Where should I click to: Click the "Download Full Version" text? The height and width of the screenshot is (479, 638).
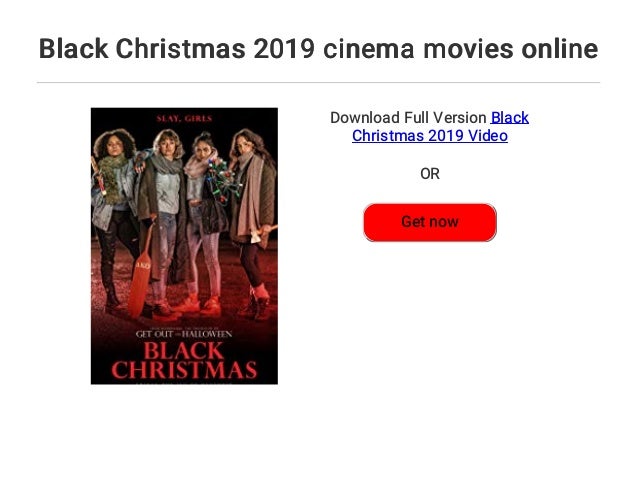[x=408, y=118]
